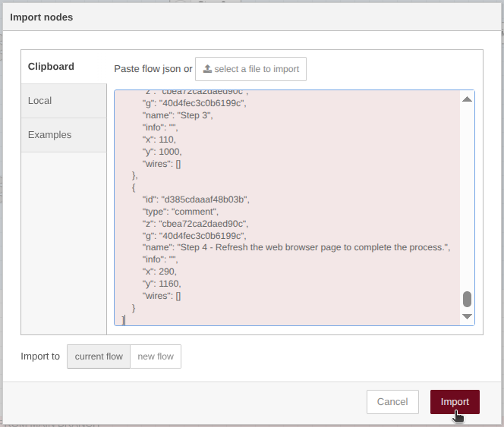
Task: Click the Step 4 Refresh the web browser line
Action: (296, 247)
